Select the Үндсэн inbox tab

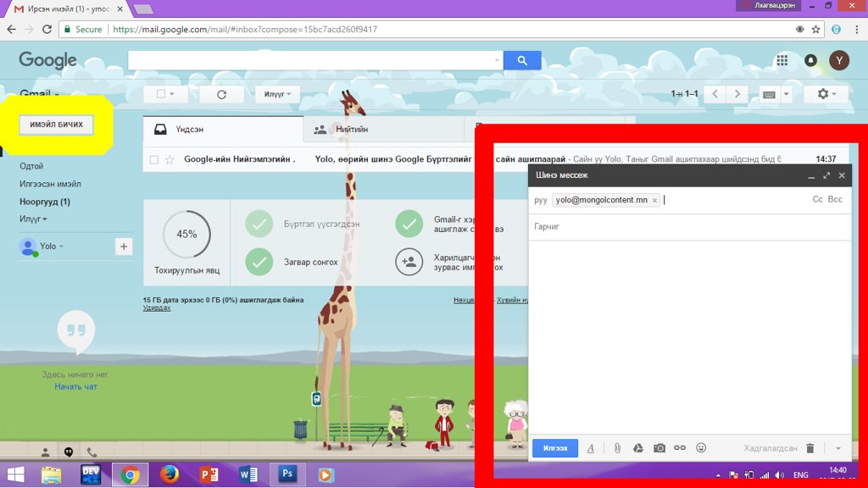tap(189, 130)
